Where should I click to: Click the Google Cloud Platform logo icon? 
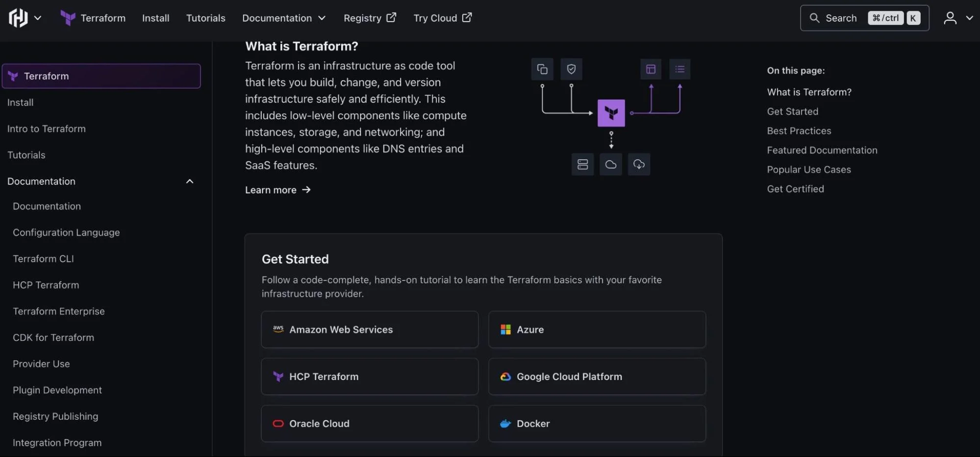pos(505,377)
